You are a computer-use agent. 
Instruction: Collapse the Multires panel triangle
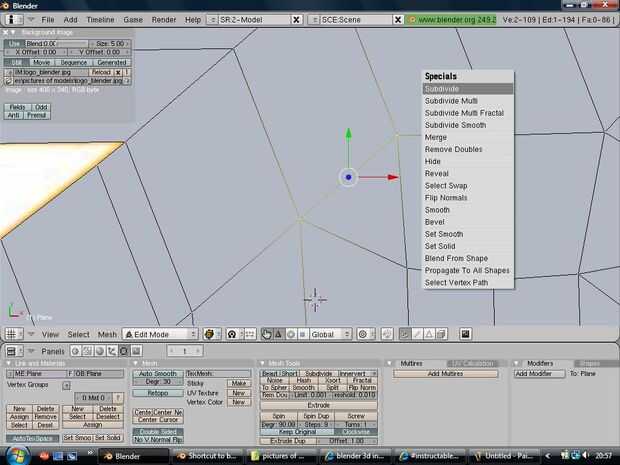coord(389,363)
